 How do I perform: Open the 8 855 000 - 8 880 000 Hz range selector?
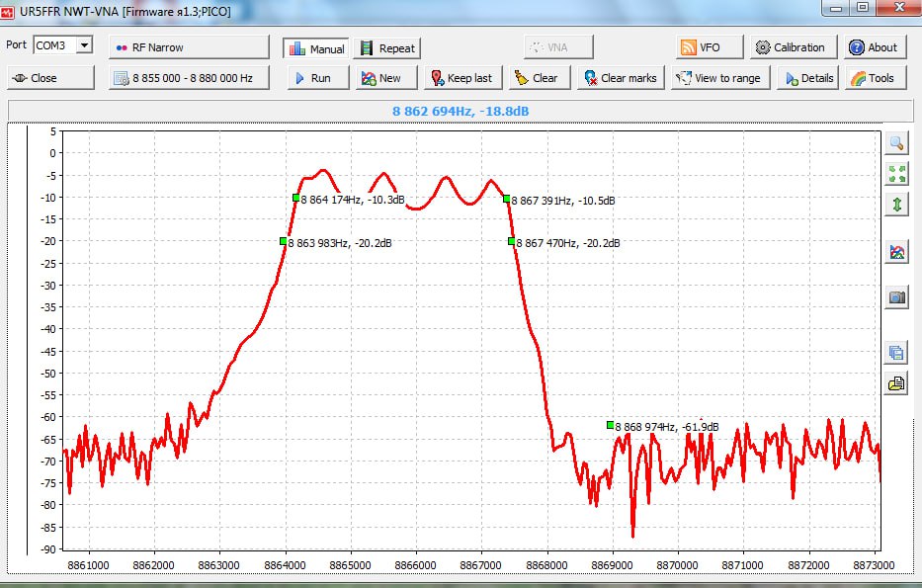tap(189, 78)
